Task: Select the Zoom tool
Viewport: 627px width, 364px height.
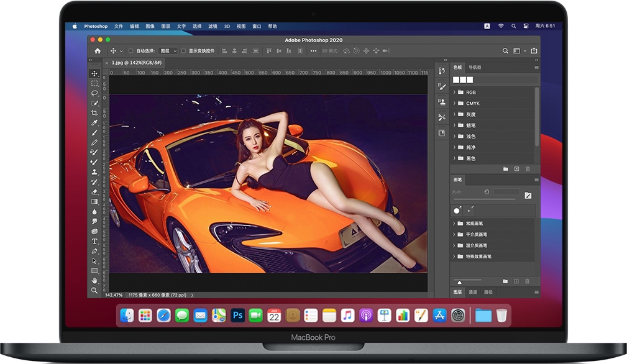Action: click(94, 289)
